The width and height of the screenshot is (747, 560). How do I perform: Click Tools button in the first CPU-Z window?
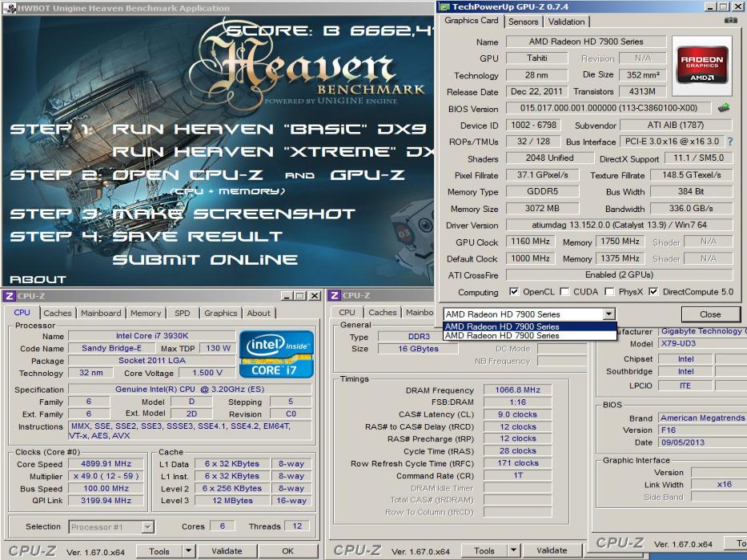[159, 551]
